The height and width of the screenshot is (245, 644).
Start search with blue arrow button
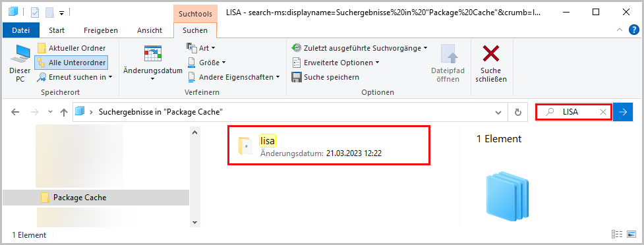(x=623, y=111)
